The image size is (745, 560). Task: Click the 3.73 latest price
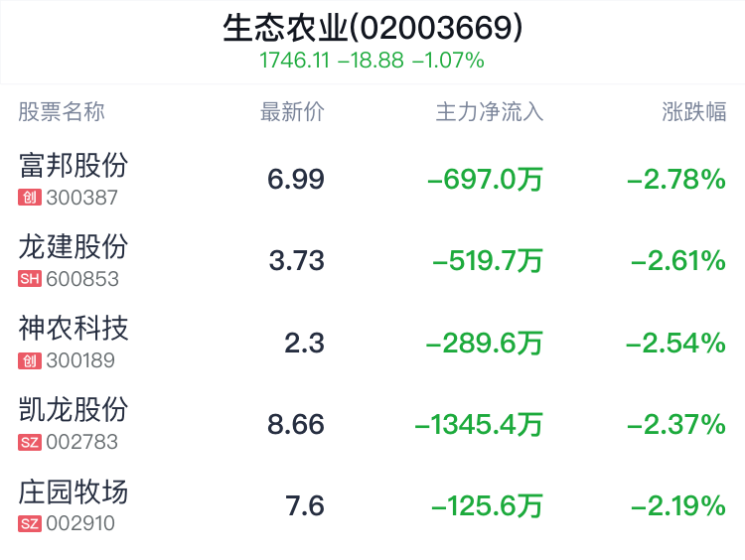(x=296, y=261)
